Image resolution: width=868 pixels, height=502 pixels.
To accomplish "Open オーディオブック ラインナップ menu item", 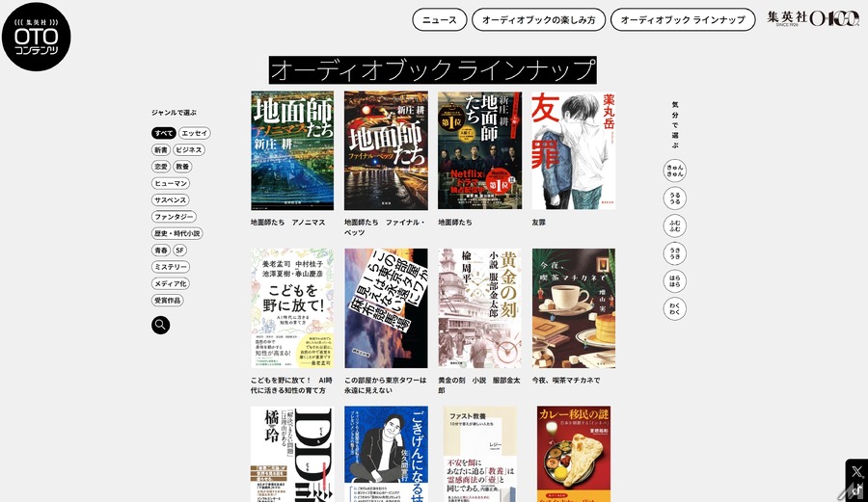I will point(683,20).
